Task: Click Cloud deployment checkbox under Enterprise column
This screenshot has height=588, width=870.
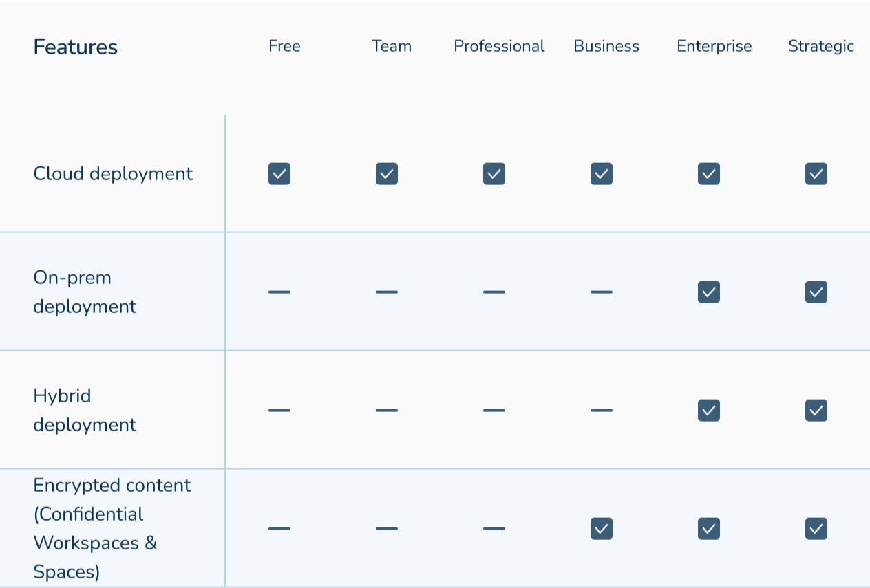Action: click(709, 174)
